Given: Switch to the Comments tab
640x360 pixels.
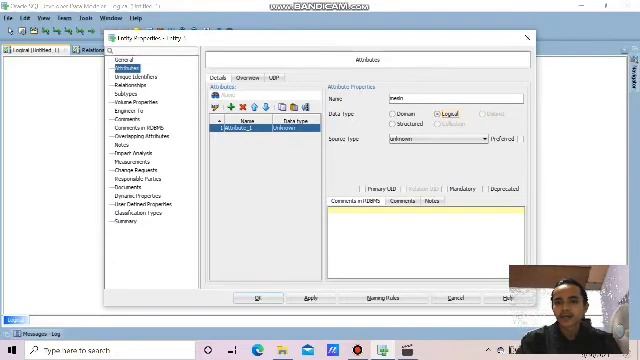Looking at the screenshot, I should (x=402, y=201).
